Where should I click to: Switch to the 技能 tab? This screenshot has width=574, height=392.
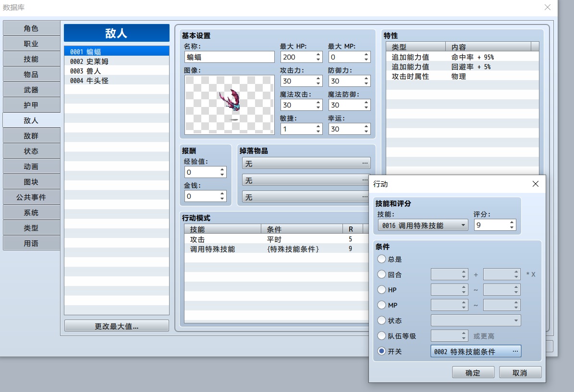click(x=31, y=59)
